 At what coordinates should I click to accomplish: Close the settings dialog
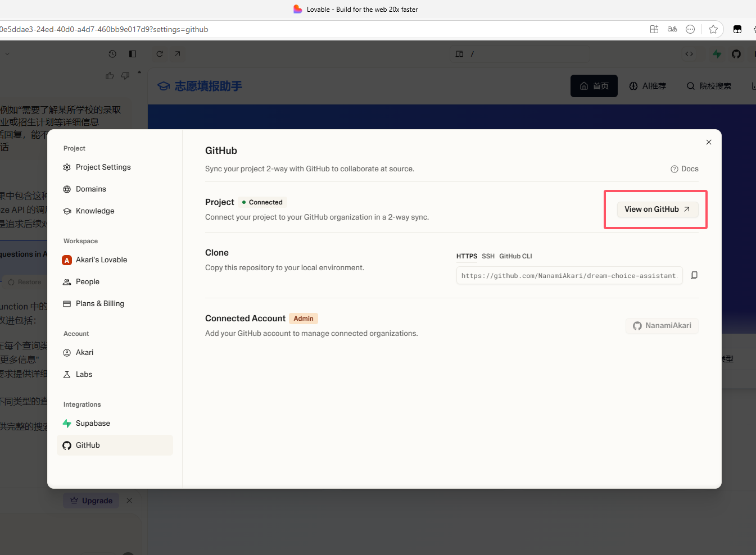pos(709,142)
